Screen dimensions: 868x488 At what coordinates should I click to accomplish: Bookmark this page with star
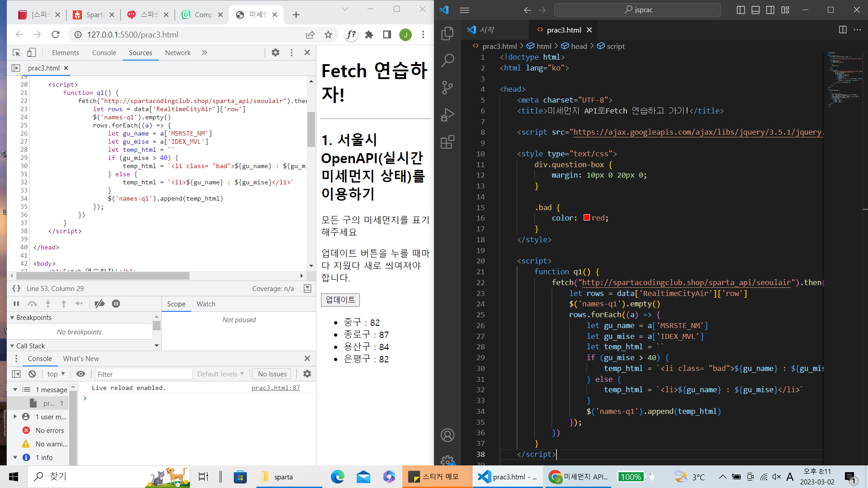click(328, 35)
